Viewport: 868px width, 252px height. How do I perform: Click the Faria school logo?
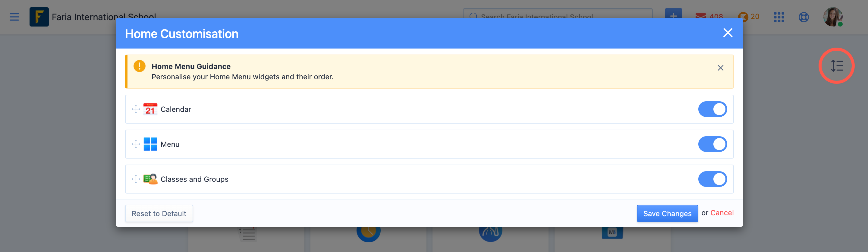[x=39, y=17]
